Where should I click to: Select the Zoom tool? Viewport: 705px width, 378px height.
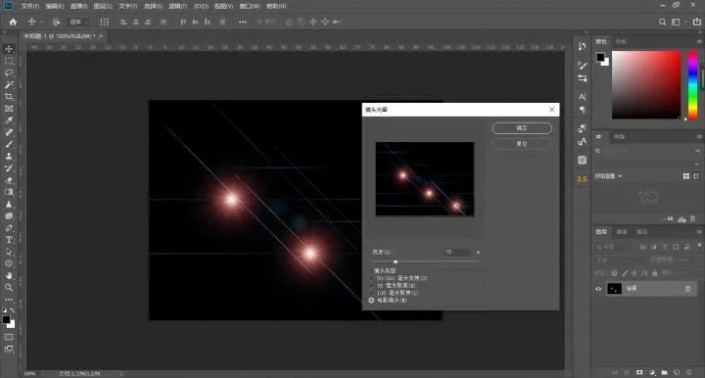pos(9,288)
